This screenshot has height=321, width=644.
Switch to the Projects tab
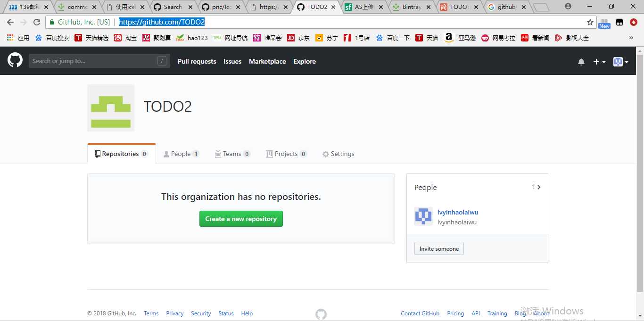coord(286,154)
